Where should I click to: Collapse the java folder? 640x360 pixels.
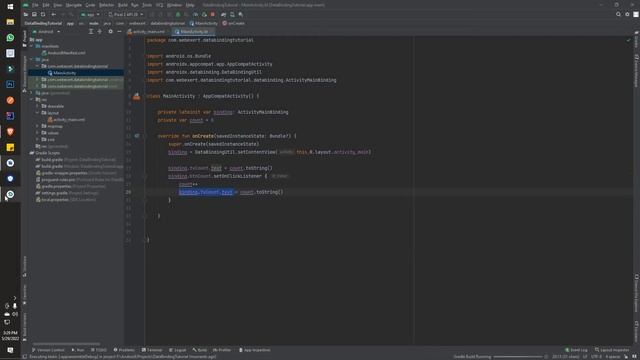(x=31, y=60)
